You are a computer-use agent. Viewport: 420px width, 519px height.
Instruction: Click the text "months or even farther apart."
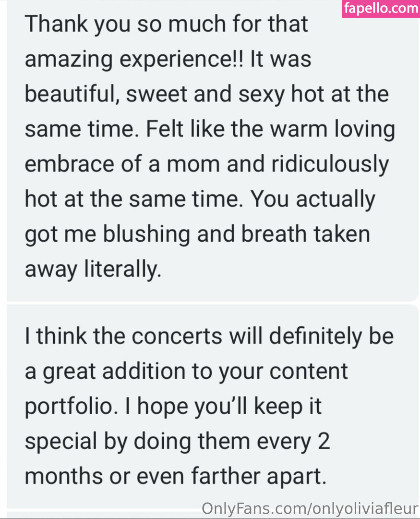[x=176, y=476]
